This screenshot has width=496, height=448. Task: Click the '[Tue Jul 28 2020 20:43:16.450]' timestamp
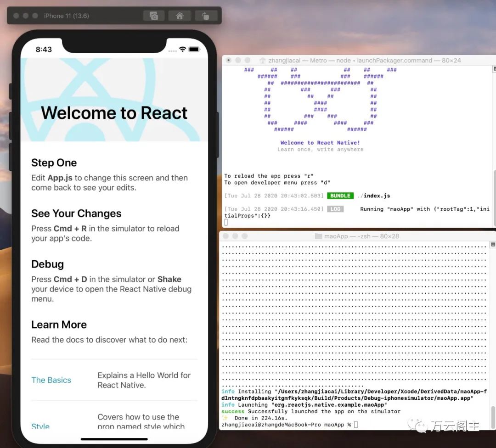(274, 209)
